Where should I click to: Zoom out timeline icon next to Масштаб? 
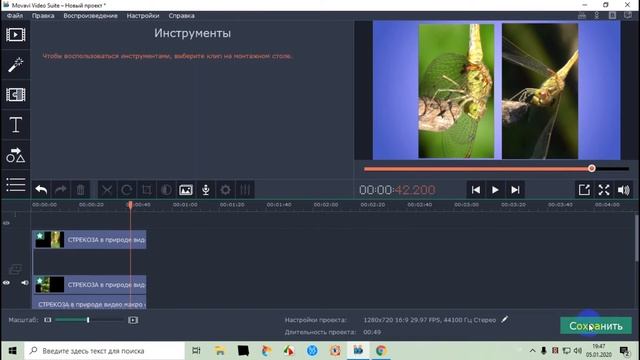point(48,320)
